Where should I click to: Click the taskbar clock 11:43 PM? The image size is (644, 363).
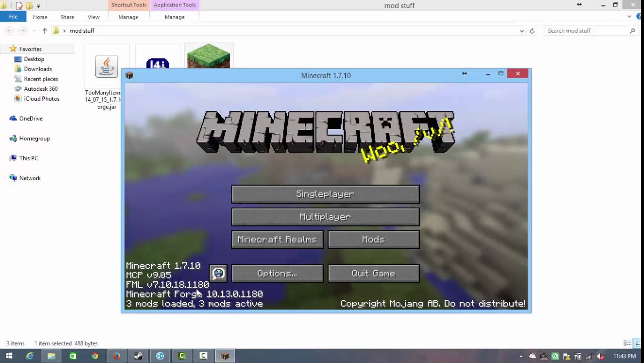pyautogui.click(x=625, y=356)
